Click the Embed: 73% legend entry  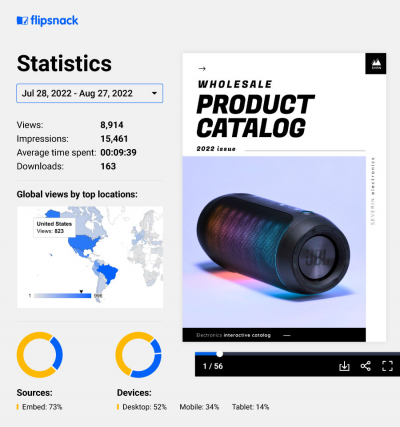[39, 407]
